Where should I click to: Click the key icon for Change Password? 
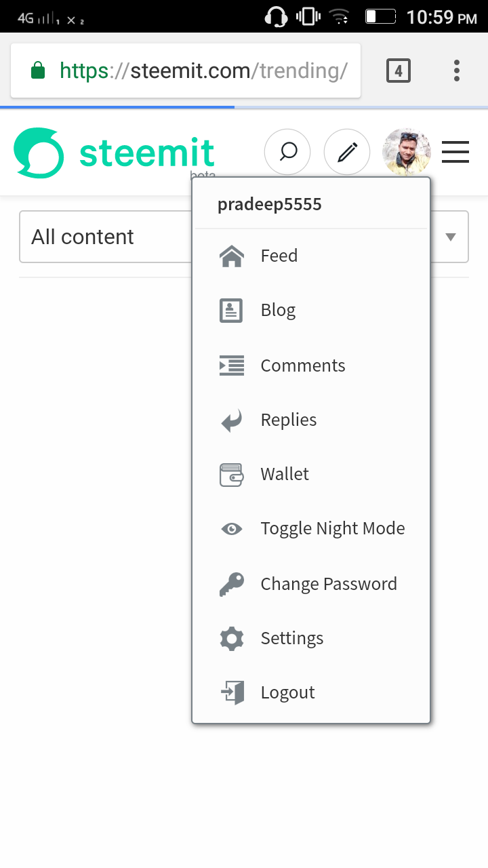(x=232, y=584)
